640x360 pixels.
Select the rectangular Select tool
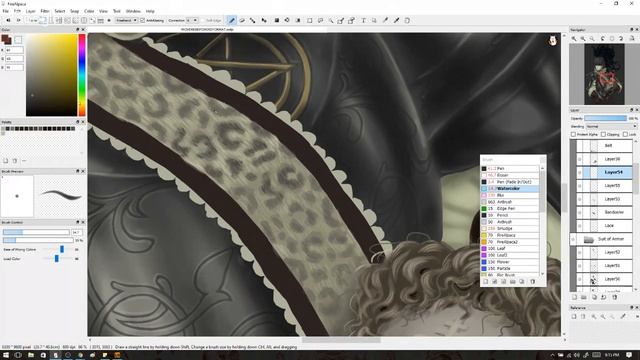point(309,20)
